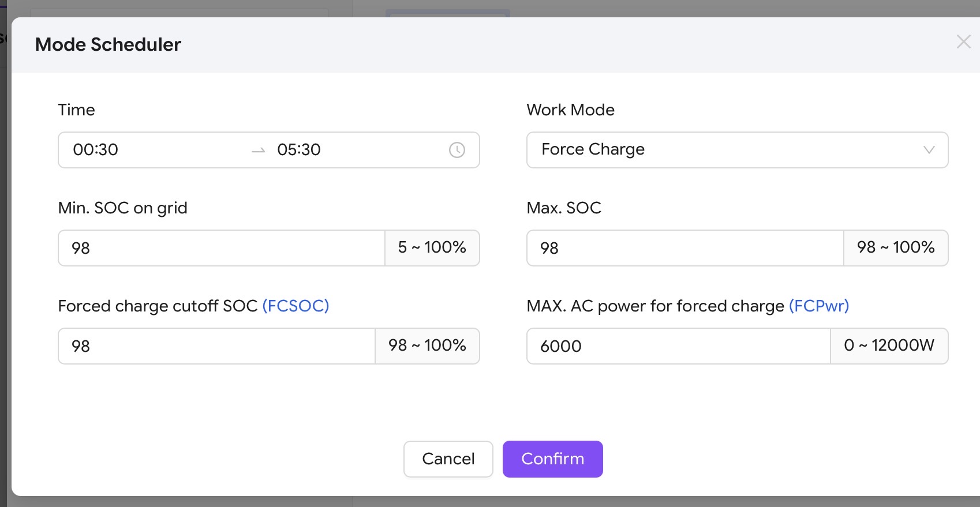This screenshot has height=507, width=980.
Task: Expand Work Mode using the chevron arrow
Action: point(929,150)
